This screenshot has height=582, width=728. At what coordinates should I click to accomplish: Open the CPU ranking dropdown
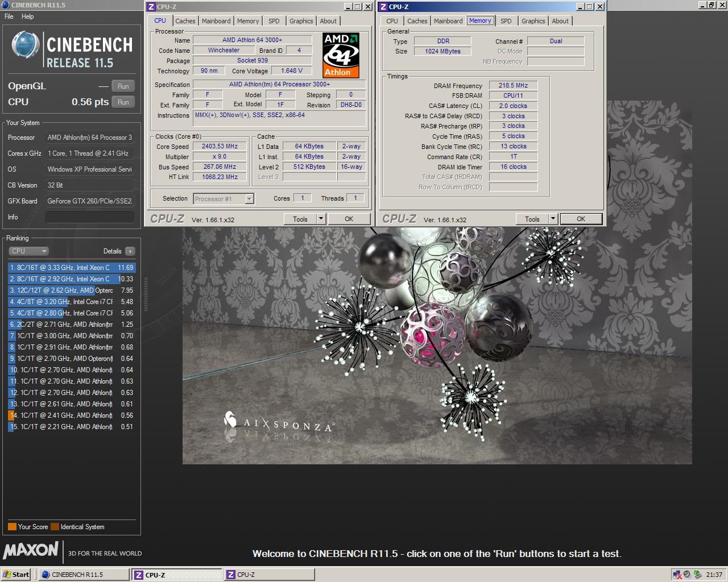coord(28,251)
